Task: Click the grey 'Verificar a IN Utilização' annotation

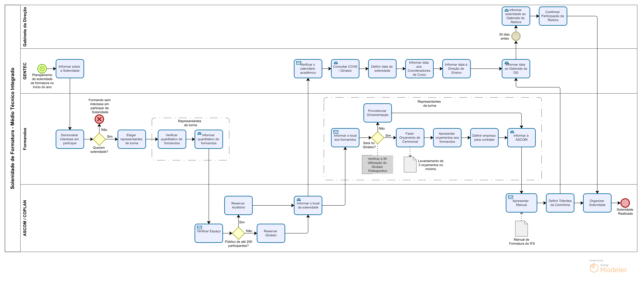Action: tap(378, 165)
